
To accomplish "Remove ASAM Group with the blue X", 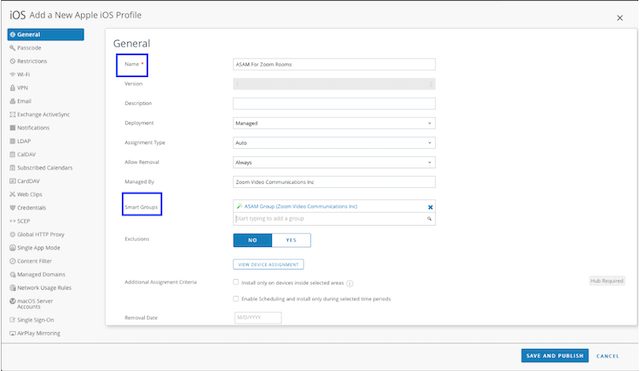I will [x=430, y=207].
